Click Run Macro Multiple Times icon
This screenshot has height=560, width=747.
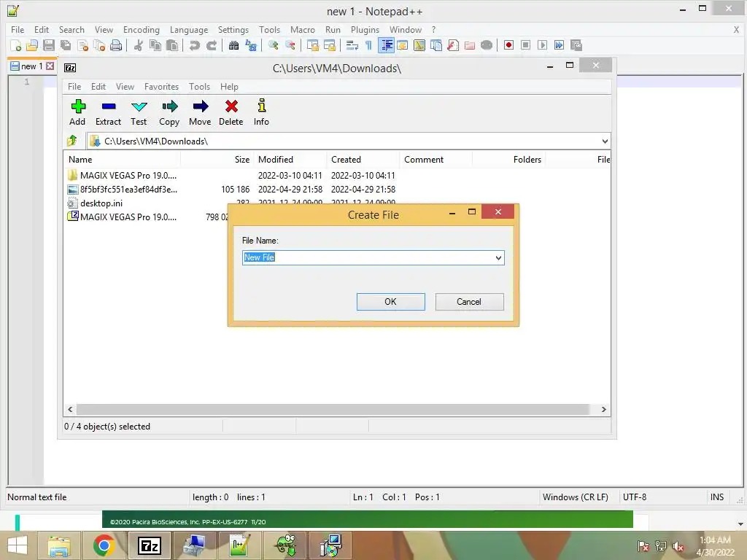pos(559,45)
